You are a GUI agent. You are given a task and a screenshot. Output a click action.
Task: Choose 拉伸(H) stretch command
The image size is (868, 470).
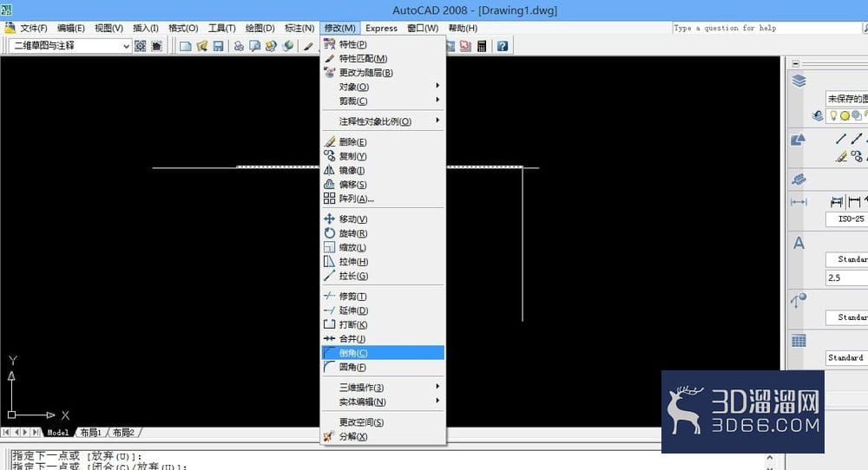click(x=383, y=262)
